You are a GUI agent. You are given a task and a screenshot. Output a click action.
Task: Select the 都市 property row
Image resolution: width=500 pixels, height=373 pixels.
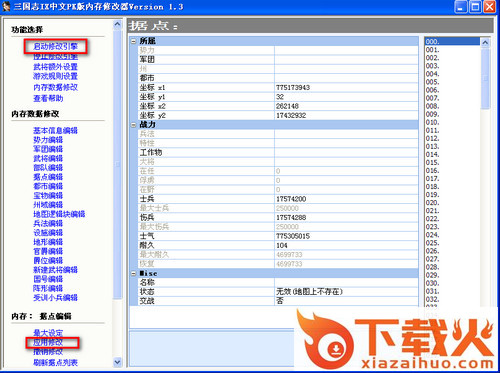(278, 78)
